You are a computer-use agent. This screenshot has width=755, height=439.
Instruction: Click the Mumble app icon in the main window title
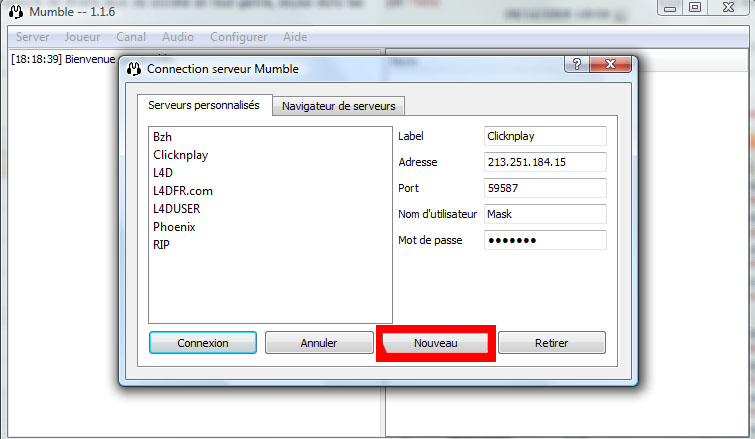(16, 11)
